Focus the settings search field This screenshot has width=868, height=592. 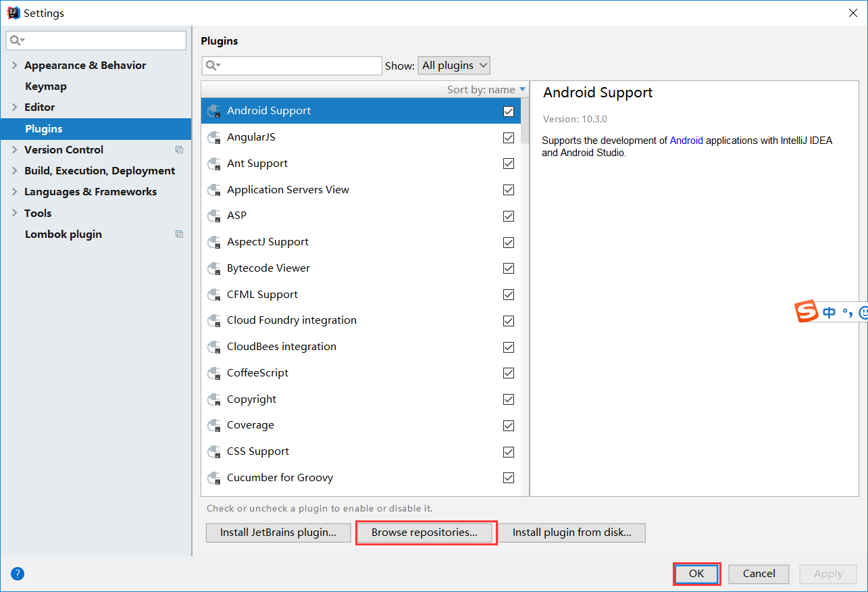96,41
